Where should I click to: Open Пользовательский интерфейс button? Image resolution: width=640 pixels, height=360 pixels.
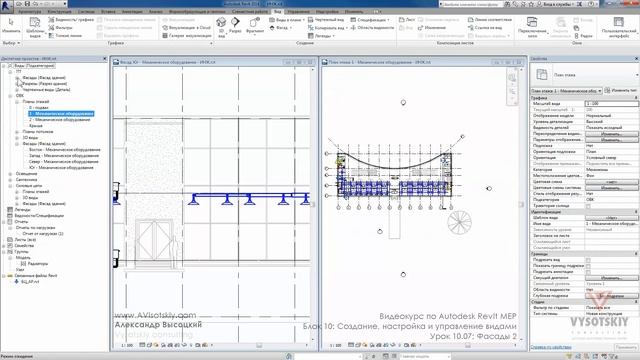pos(619,27)
